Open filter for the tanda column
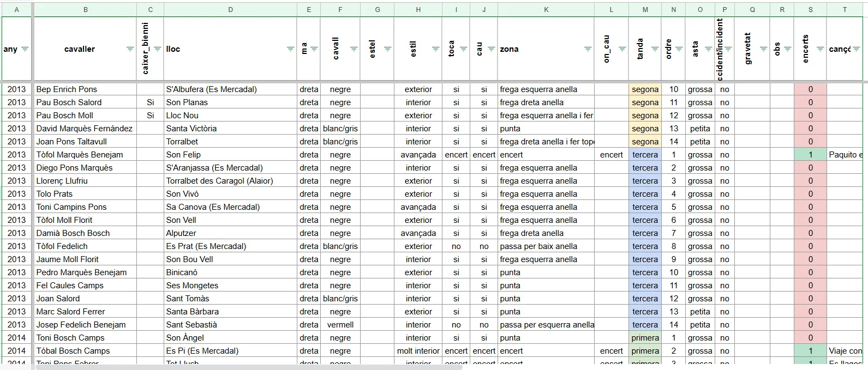 [x=655, y=49]
